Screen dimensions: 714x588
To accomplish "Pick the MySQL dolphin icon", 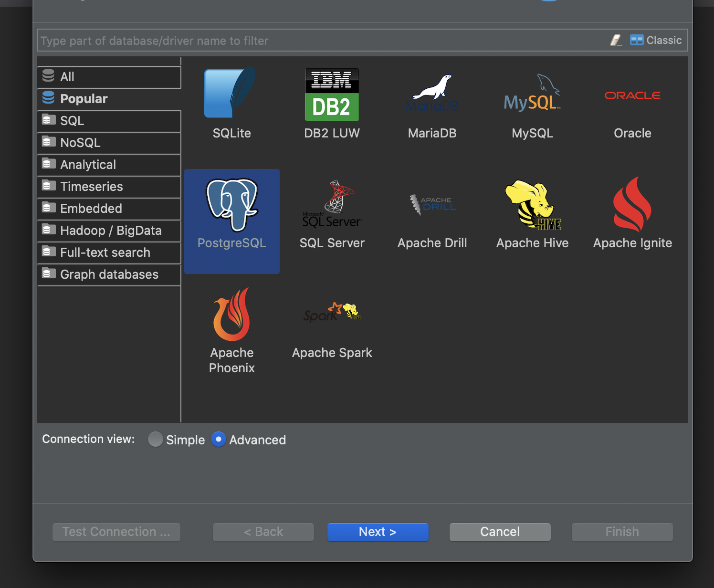I will pyautogui.click(x=532, y=93).
